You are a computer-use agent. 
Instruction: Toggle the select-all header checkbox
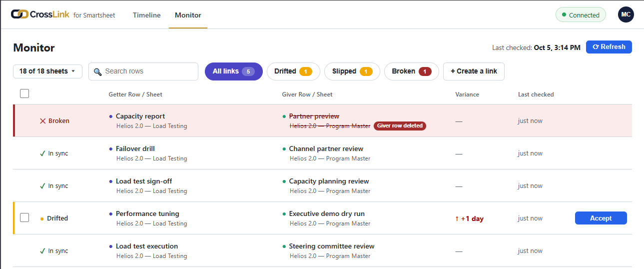pos(24,93)
